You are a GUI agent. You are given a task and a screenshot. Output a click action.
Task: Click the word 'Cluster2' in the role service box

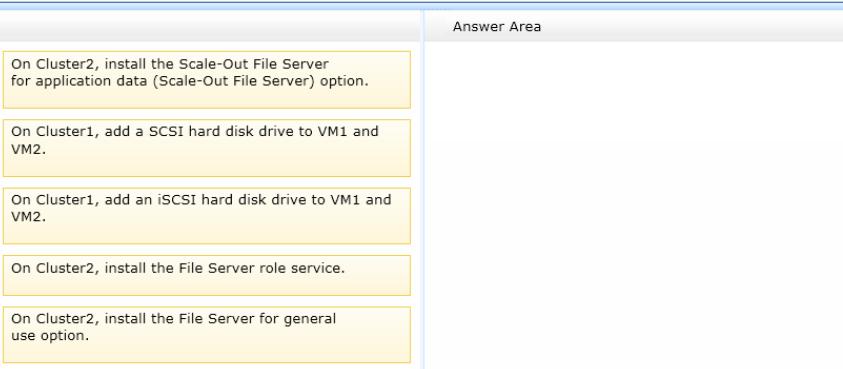click(67, 268)
